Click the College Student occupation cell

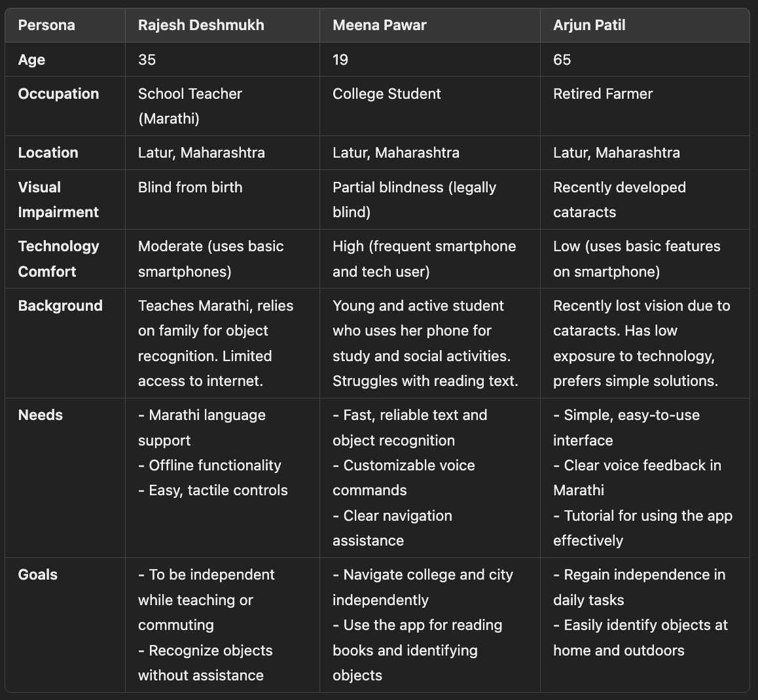[429, 106]
